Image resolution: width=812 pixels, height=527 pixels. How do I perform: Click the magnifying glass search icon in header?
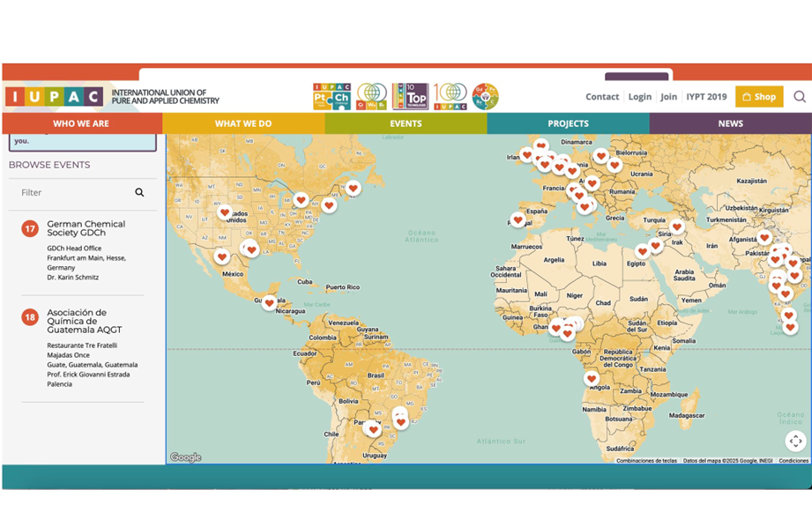tap(799, 97)
